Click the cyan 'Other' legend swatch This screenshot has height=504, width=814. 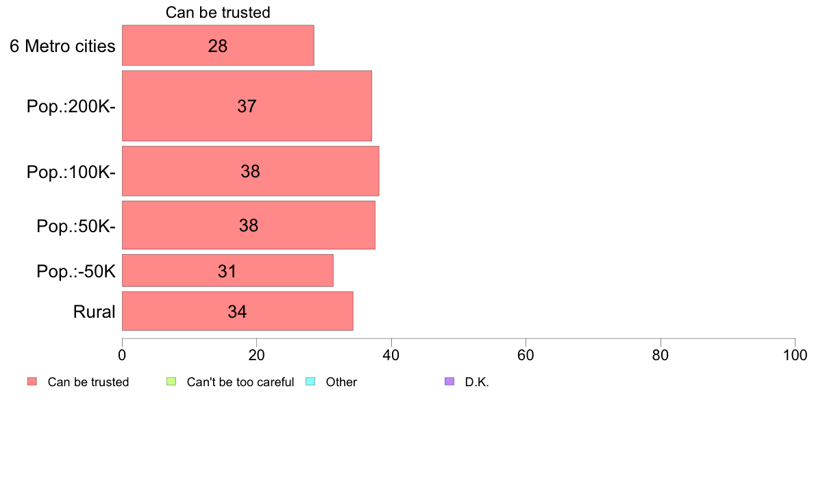coord(310,381)
